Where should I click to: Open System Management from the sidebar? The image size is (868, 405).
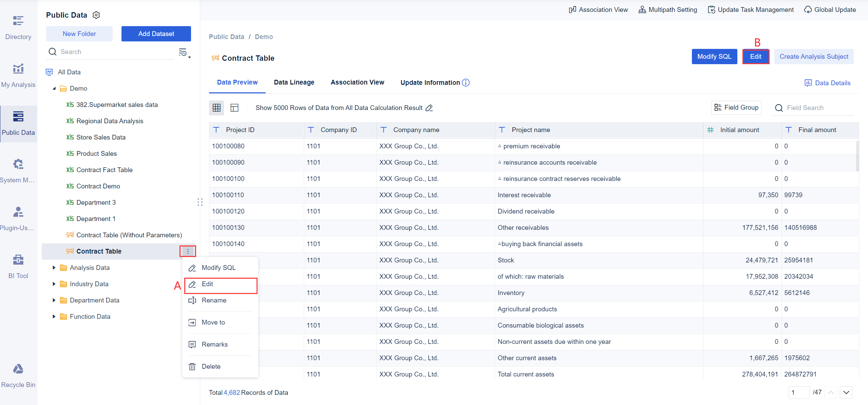click(18, 169)
